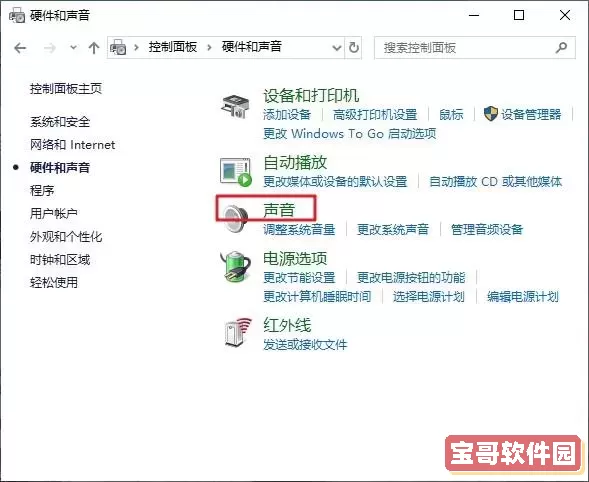Open 时钟和区域 in the sidebar
Screen dimensions: 589x482
pos(60,260)
